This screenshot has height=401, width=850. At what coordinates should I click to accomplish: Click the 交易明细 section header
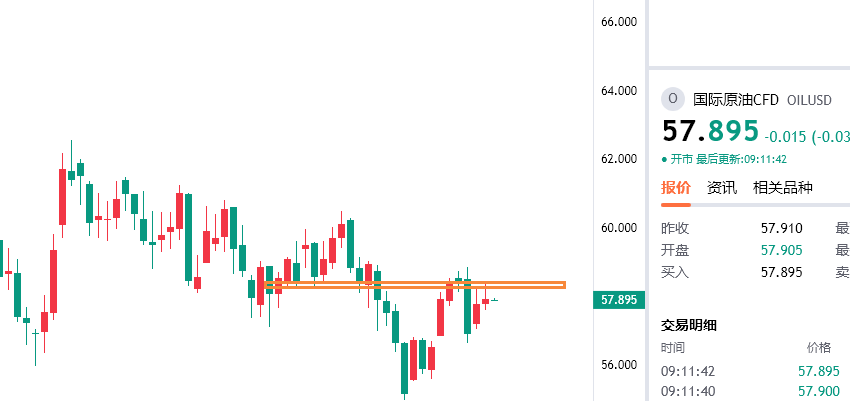point(689,325)
